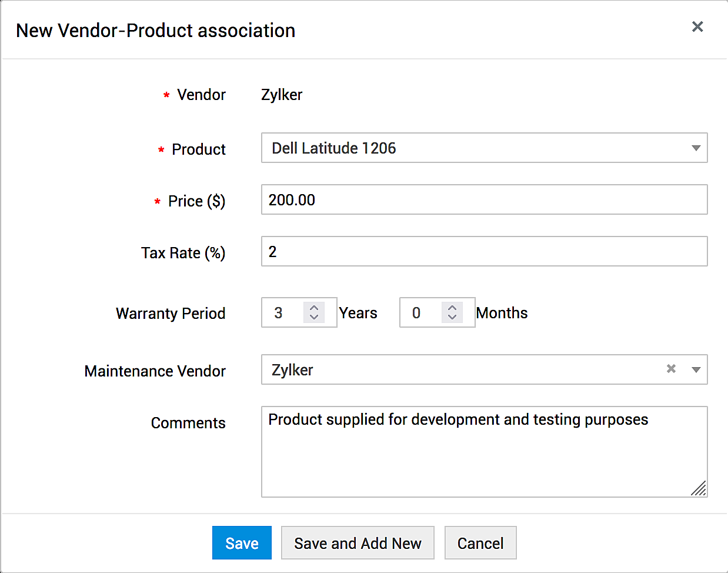Cancel the vendor-product association
The height and width of the screenshot is (573, 728).
pos(480,543)
